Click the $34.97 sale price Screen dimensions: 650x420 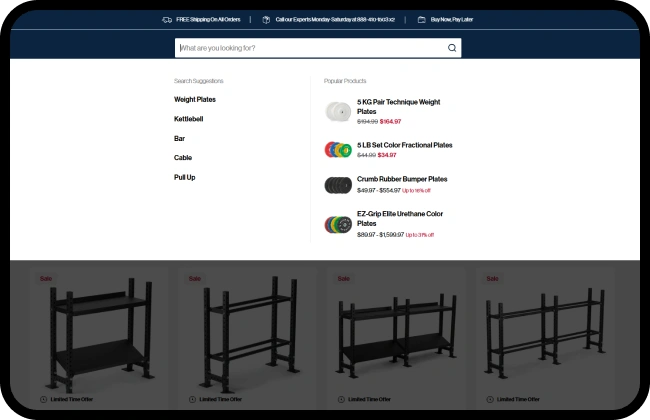click(387, 155)
